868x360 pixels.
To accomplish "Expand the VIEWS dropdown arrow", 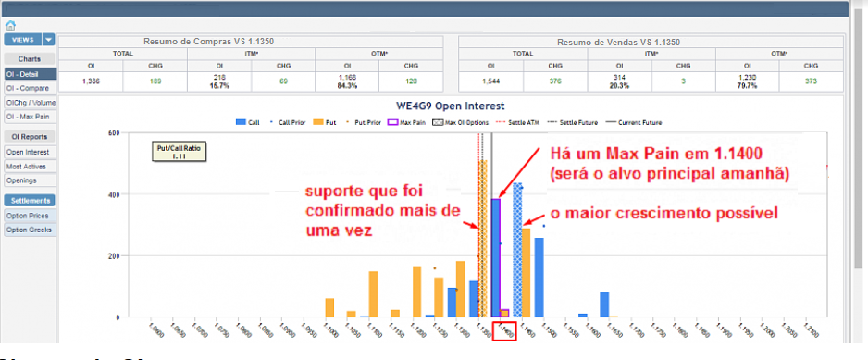I will (49, 40).
